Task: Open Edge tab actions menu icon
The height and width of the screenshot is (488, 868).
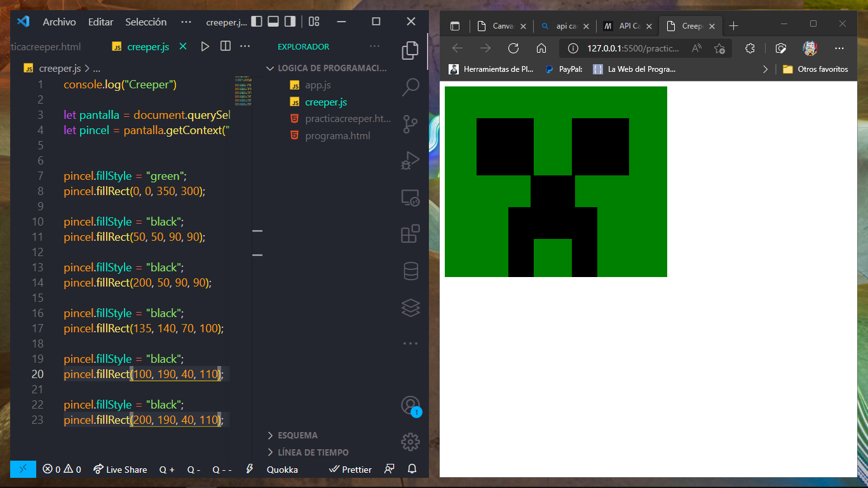Action: 454,26
